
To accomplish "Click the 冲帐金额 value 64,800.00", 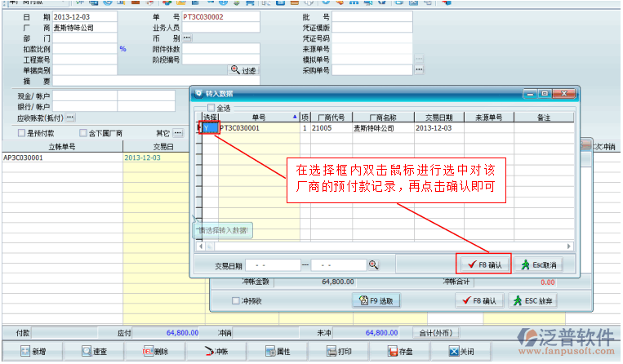I will (338, 282).
